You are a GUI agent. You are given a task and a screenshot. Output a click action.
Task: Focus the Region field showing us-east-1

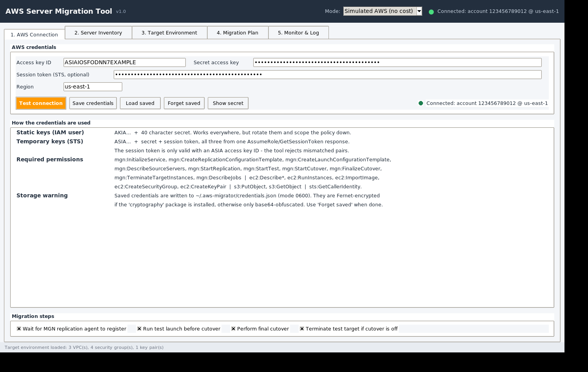(93, 87)
